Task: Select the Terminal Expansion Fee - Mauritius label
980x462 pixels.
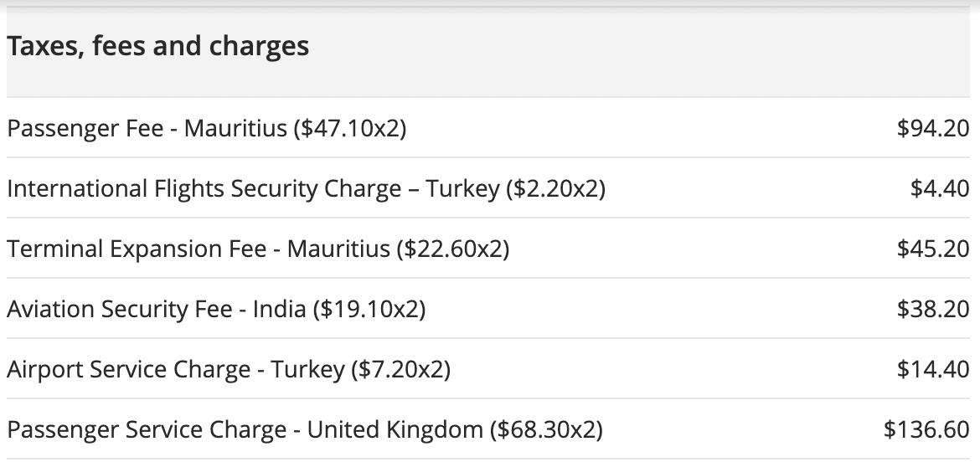Action: pos(198,249)
